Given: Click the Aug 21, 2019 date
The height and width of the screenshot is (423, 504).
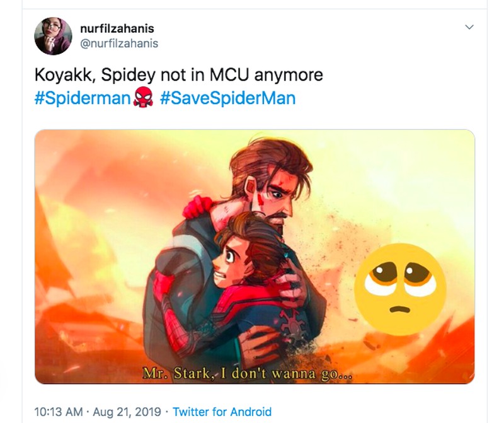Looking at the screenshot, I should [129, 412].
